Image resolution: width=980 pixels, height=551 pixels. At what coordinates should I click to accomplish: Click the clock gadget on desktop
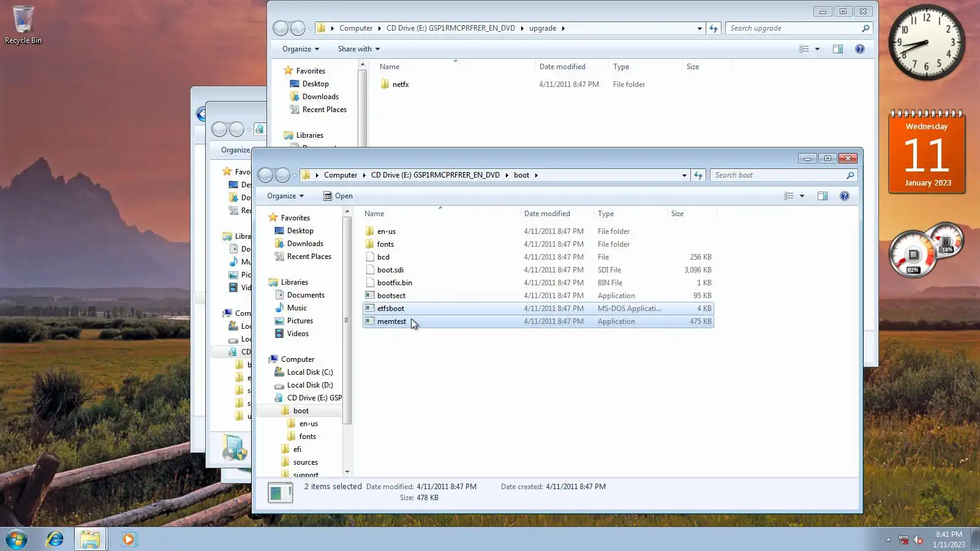click(x=927, y=43)
